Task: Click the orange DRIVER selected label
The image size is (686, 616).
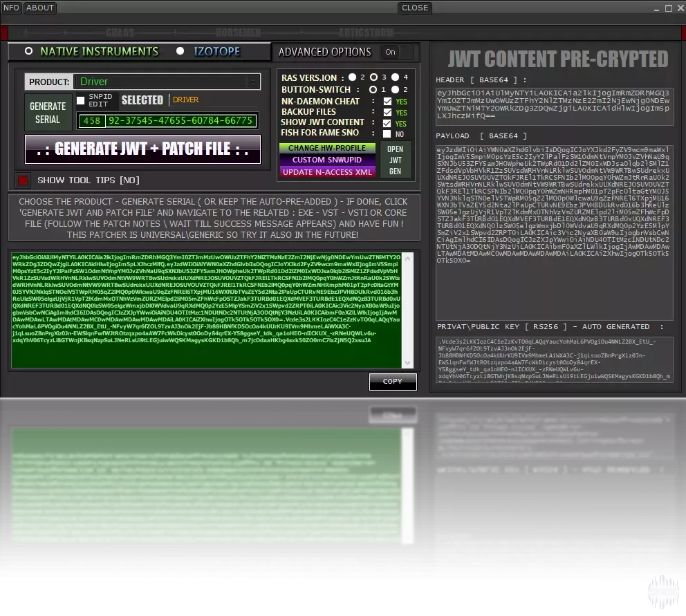Action: (185, 100)
